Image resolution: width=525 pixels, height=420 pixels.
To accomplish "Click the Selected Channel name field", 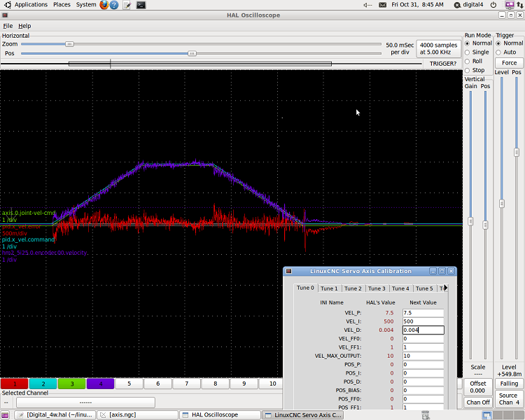I will pos(85,402).
